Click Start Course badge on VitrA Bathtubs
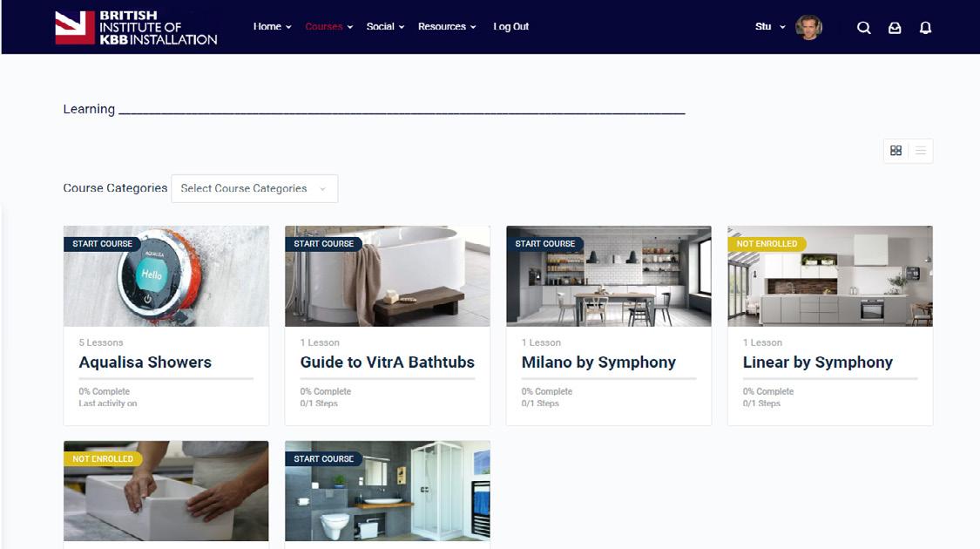Image resolution: width=980 pixels, height=549 pixels. 323,244
